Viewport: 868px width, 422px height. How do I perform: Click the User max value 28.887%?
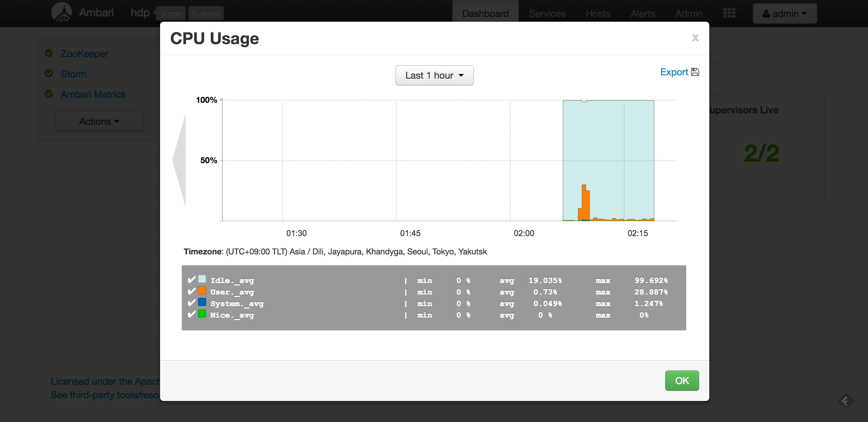coord(651,292)
